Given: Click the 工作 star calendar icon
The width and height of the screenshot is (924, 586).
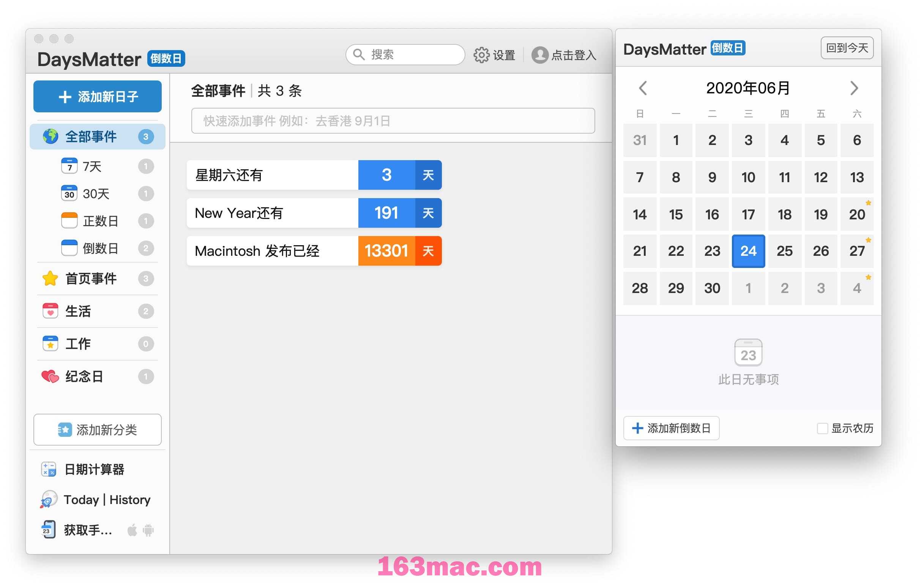Looking at the screenshot, I should (50, 343).
